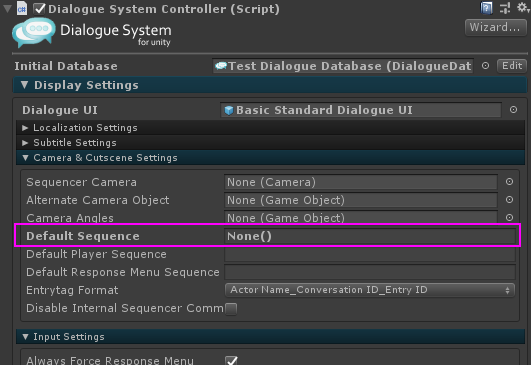Open the component settings gear menu

point(523,7)
